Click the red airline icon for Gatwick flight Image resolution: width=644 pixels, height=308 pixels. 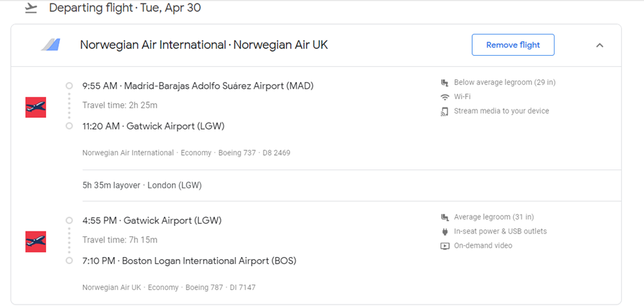pyautogui.click(x=36, y=241)
